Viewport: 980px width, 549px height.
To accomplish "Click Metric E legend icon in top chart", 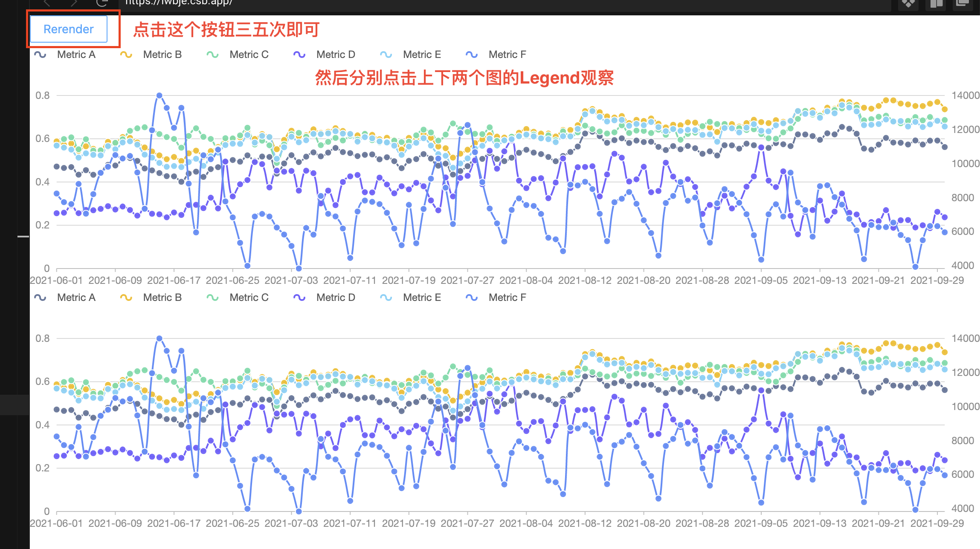I will 386,55.
